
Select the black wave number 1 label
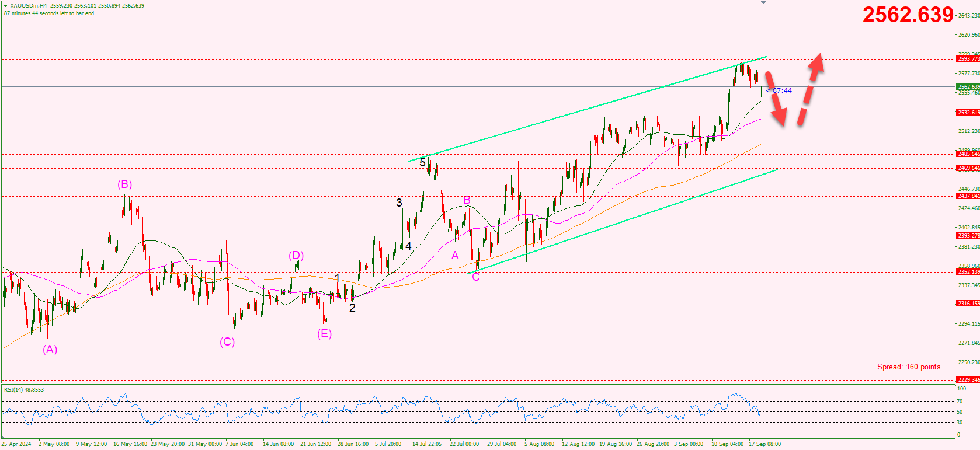click(x=337, y=278)
